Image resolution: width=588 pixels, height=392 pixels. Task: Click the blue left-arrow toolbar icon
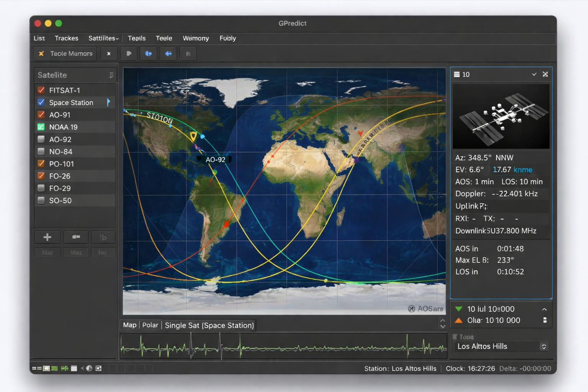[x=168, y=54]
